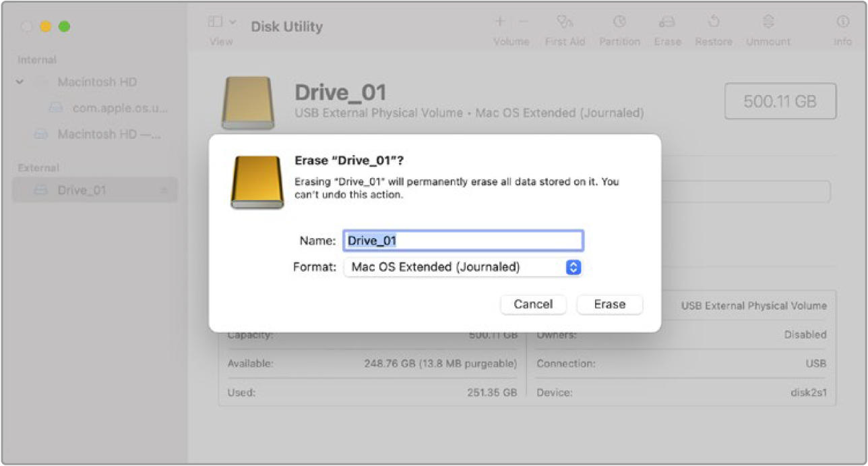This screenshot has height=466, width=868.
Task: Select the 'Disabled' owners value
Action: [x=805, y=334]
